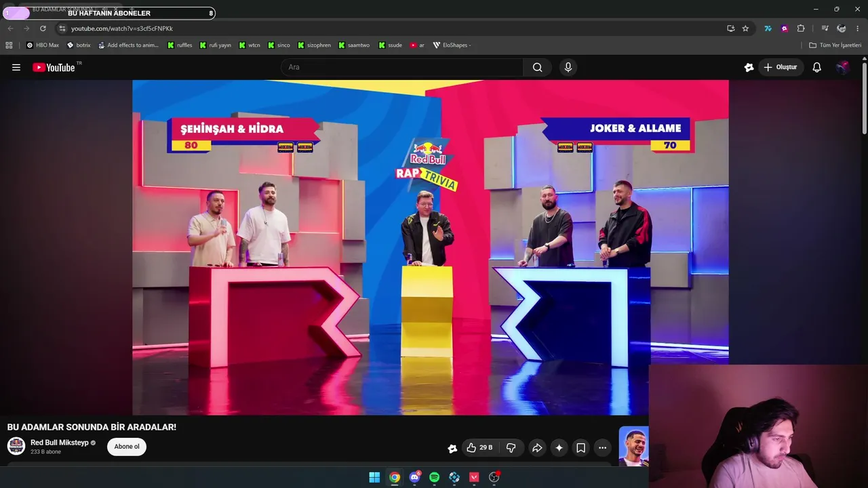Open the Chrome three-dot menu

pos(858,28)
